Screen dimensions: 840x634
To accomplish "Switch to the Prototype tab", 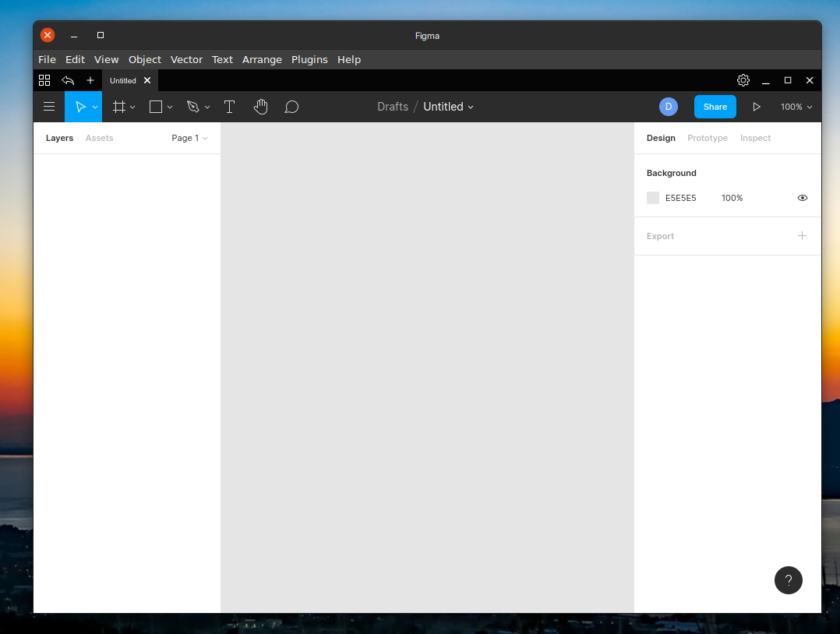I will coord(707,138).
